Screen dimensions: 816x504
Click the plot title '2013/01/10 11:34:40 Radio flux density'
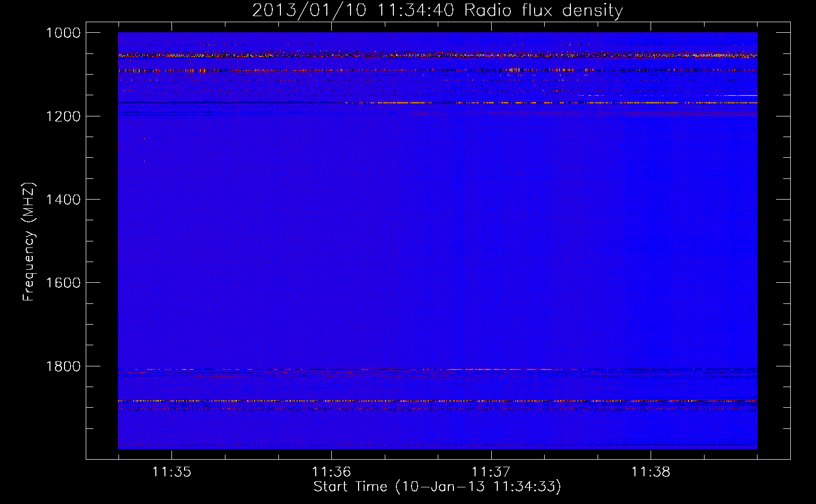[437, 10]
